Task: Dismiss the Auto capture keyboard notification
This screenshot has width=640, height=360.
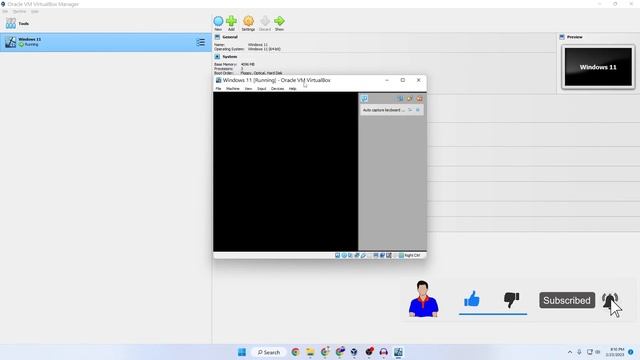Action: tap(418, 110)
